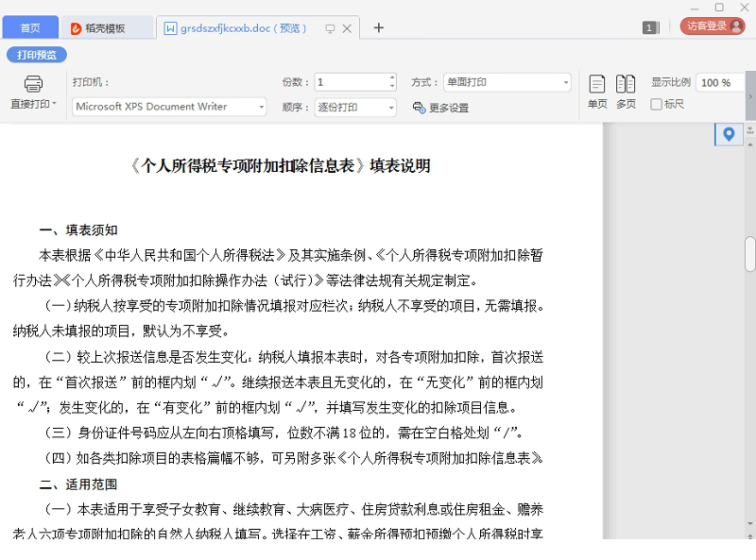Open a new document with the + tab button
Viewport: 756px width, 560px height.
(x=378, y=27)
